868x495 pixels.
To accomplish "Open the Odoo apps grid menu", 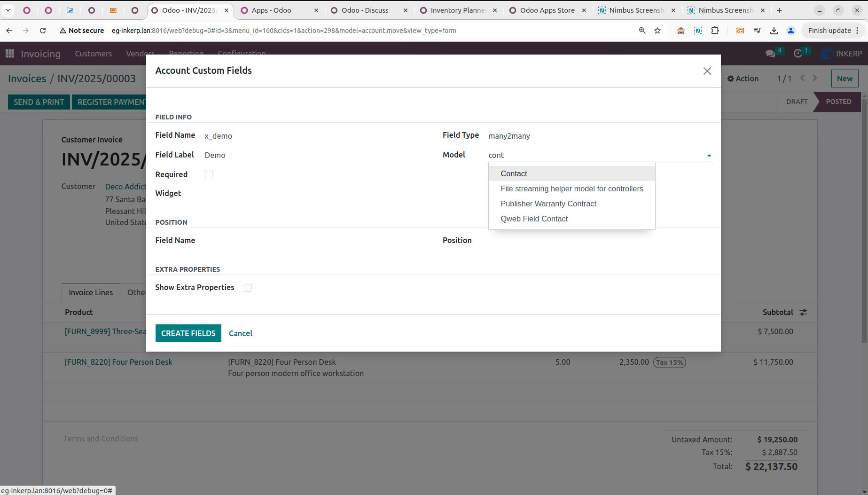I will (10, 54).
